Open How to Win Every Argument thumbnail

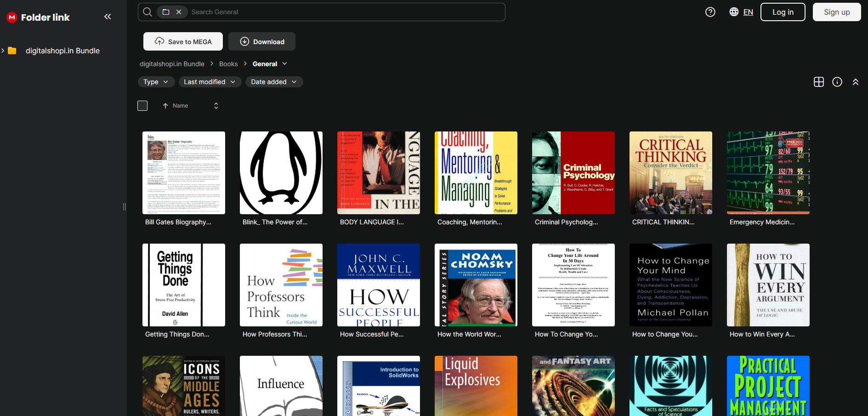pos(768,285)
